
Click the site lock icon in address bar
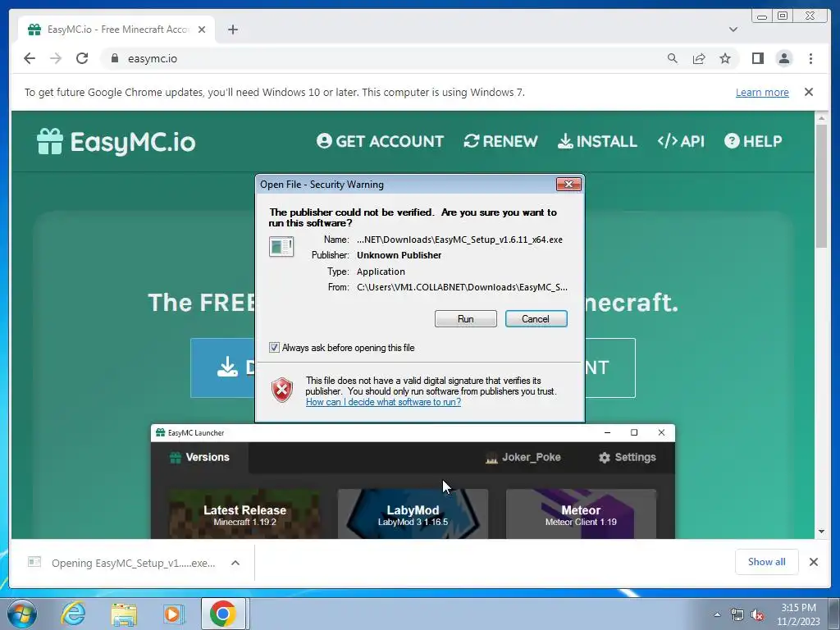(115, 58)
